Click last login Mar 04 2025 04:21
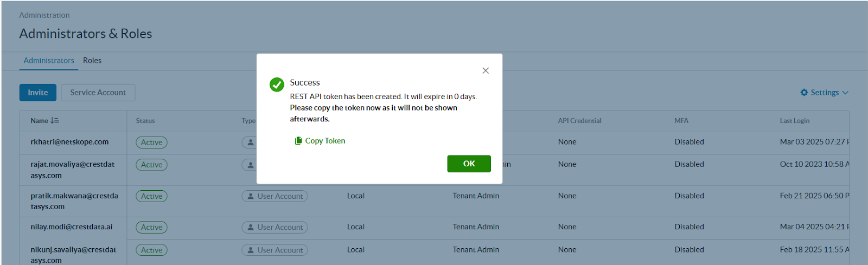 (814, 227)
